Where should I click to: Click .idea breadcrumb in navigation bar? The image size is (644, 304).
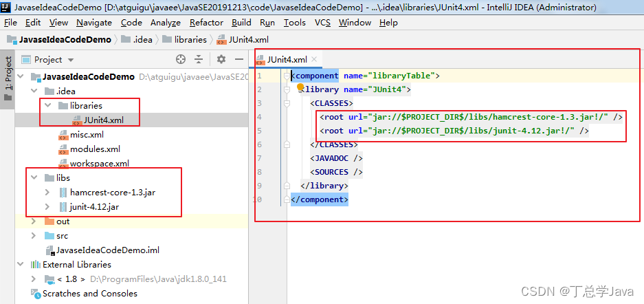pyautogui.click(x=137, y=40)
